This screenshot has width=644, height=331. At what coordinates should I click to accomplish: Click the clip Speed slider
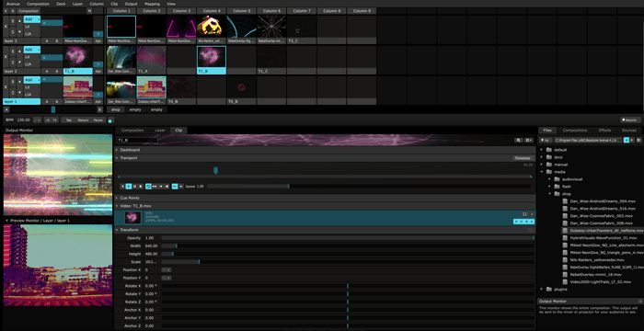pyautogui.click(x=369, y=186)
